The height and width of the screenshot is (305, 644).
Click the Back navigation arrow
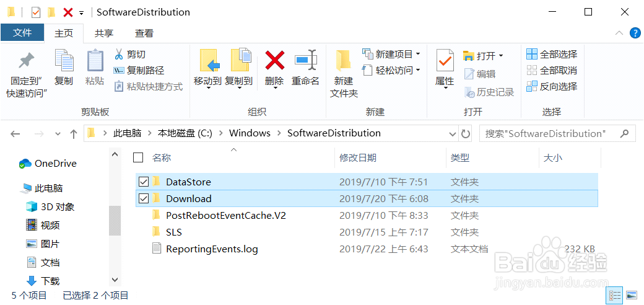click(x=15, y=133)
